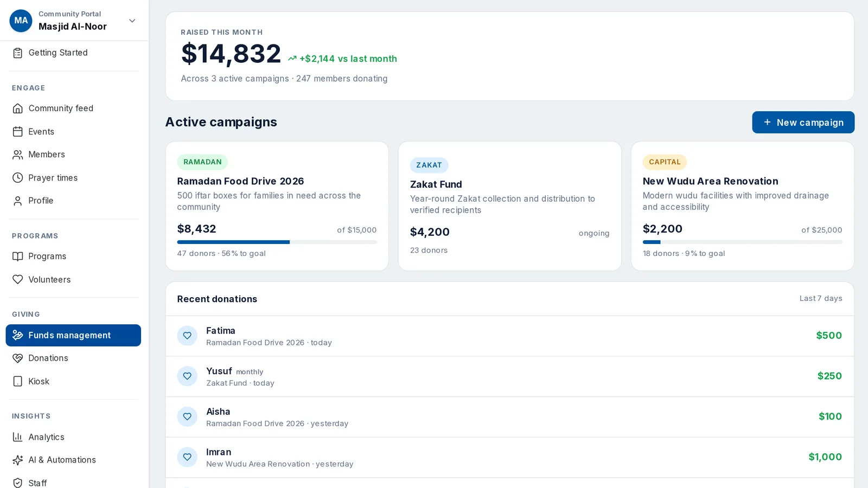Click the $500 donation amount

coord(829,336)
